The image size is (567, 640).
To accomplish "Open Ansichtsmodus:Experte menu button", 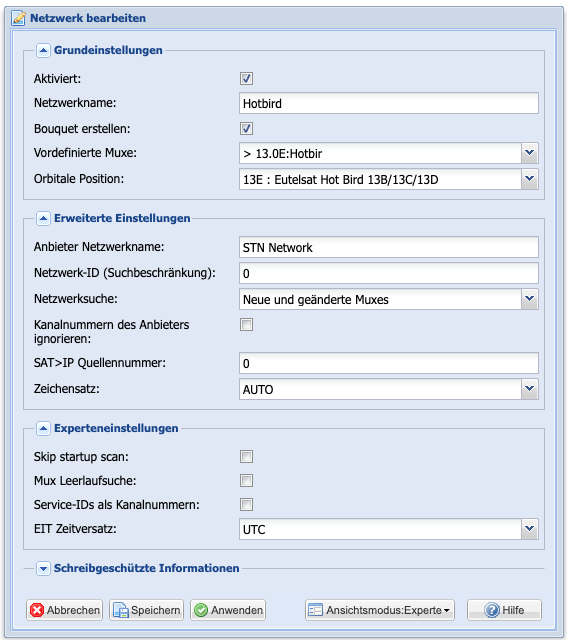I will point(380,610).
